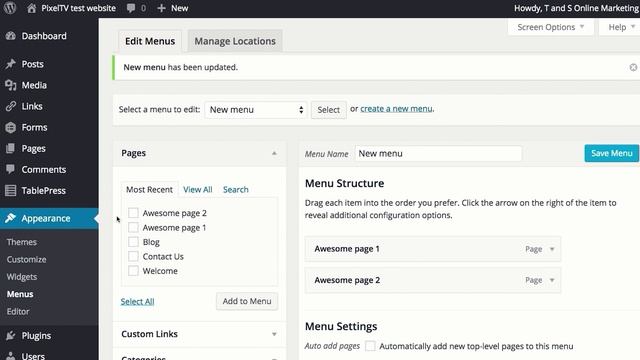Click the New label in admin bar

[180, 8]
